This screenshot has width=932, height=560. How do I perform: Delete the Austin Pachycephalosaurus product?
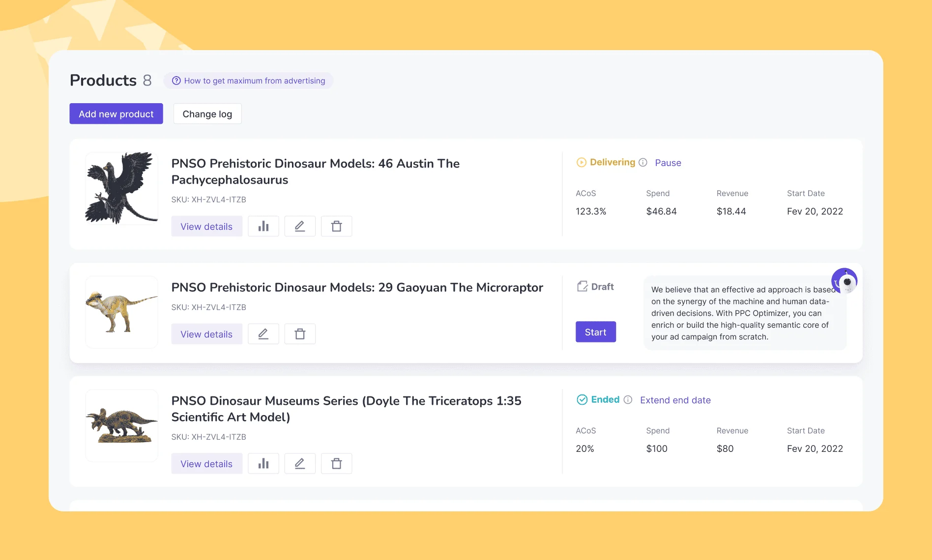(x=336, y=226)
